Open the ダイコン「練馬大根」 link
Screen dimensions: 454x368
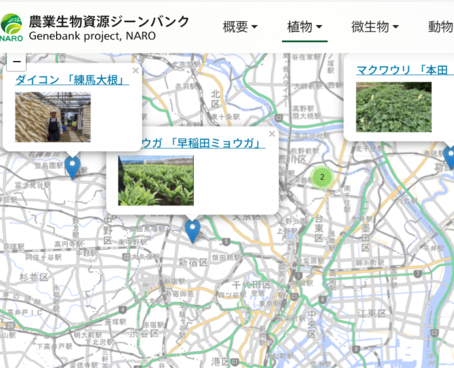coord(72,80)
